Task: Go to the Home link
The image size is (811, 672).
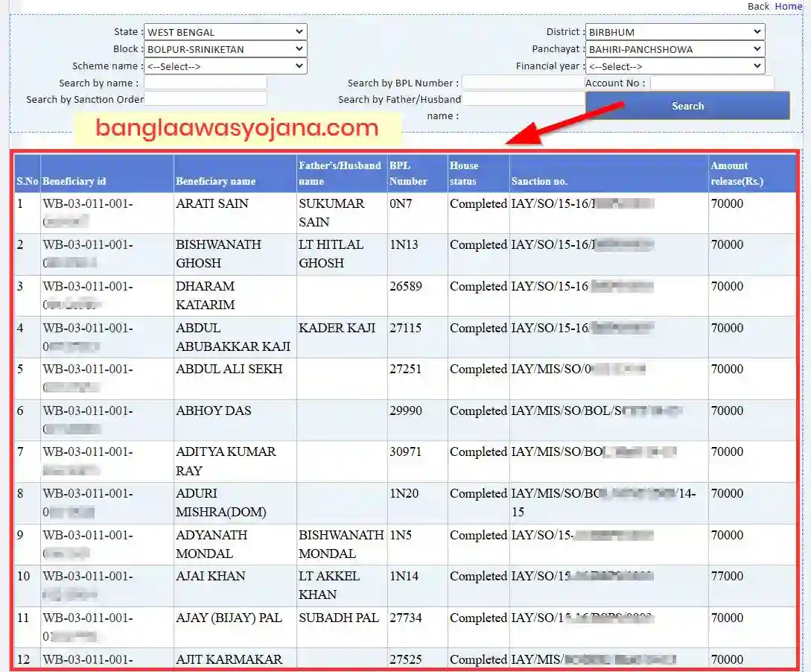Action: pos(788,6)
